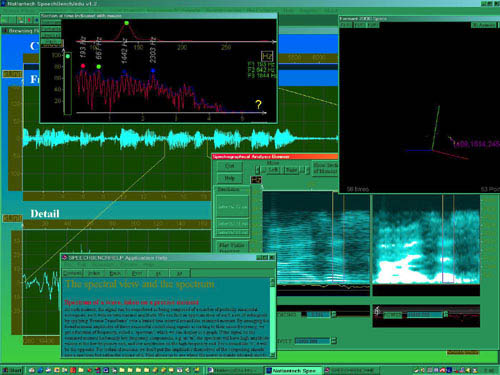This screenshot has width=500, height=375.
Task: Toggle the Hz box below the Move buttons
Action: (256, 180)
